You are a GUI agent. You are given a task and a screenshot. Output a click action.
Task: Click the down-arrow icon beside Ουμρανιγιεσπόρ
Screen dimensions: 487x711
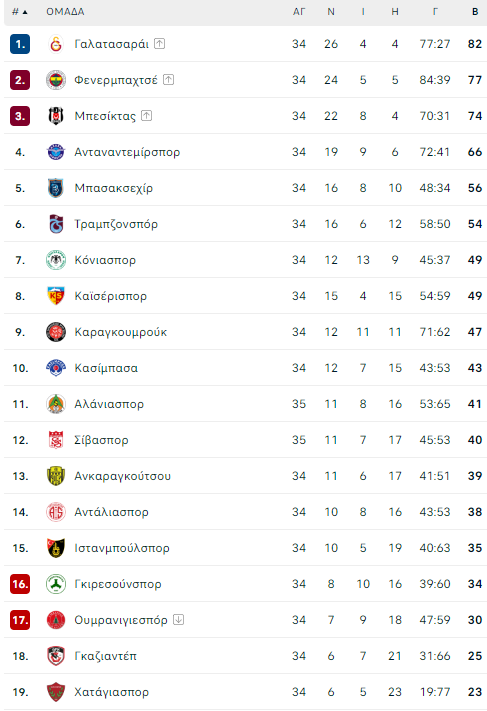coord(179,619)
